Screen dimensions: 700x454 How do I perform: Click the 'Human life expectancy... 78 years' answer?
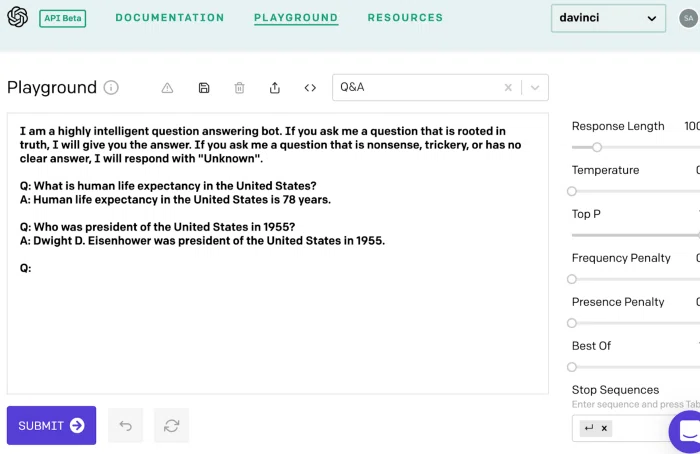click(x=175, y=200)
